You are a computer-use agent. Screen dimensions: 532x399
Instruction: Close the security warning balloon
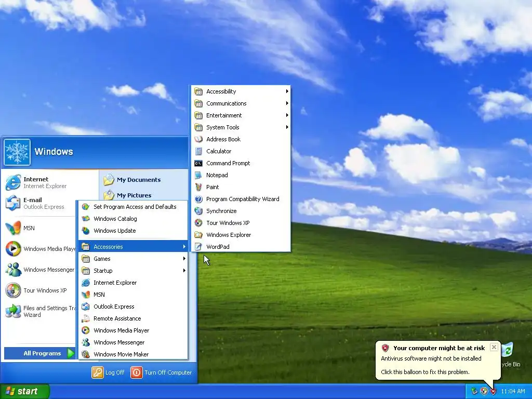(x=494, y=347)
